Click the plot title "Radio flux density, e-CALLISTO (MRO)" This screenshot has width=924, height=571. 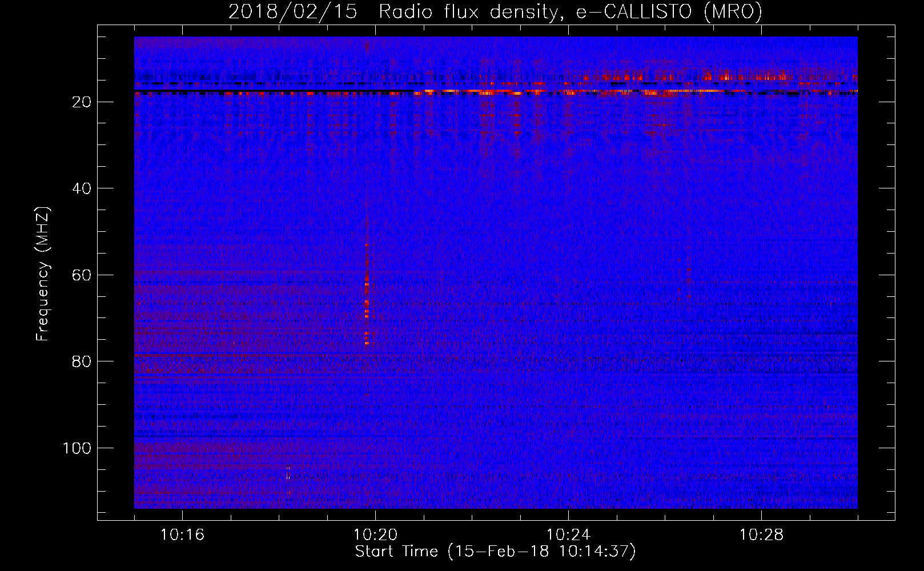[x=571, y=12]
